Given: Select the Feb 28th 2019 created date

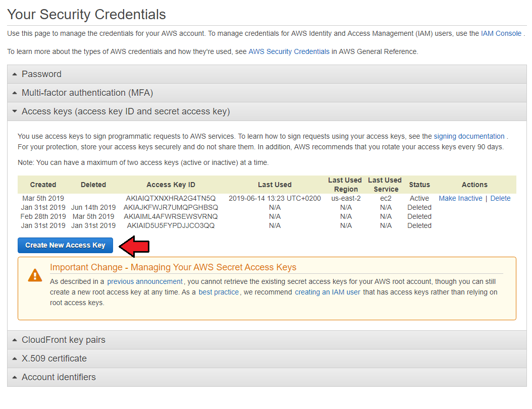Looking at the screenshot, I should point(43,216).
